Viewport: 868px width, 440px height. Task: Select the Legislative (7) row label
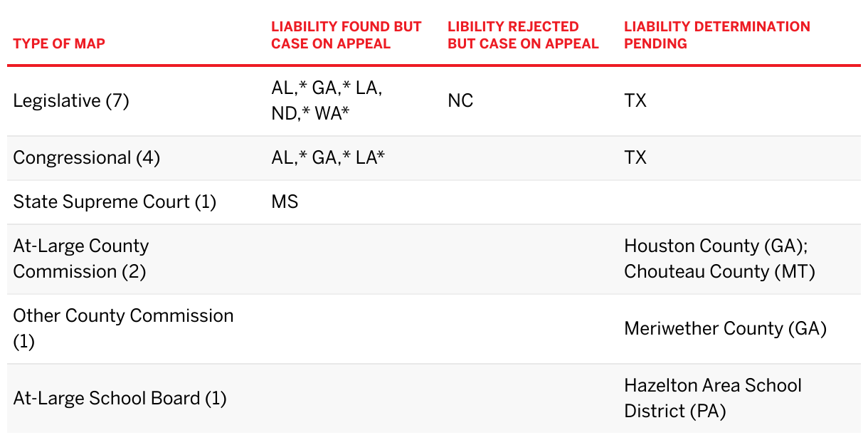(71, 100)
